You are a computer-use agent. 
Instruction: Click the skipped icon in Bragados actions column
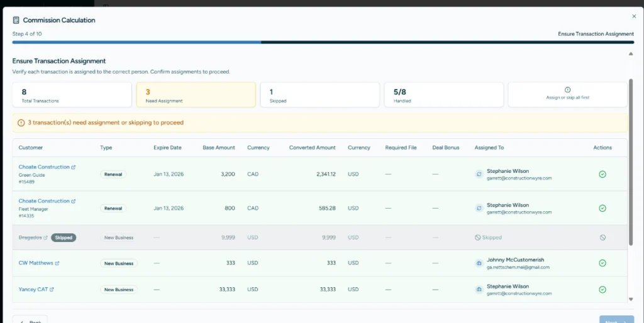point(602,238)
